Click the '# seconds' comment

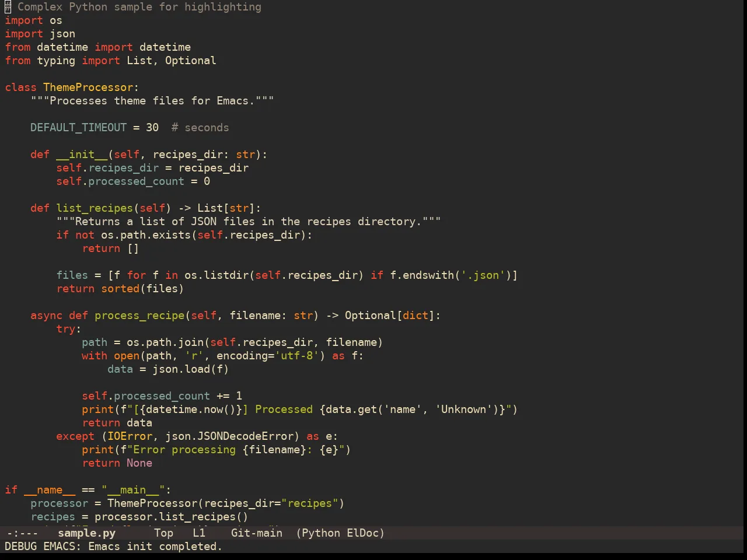[200, 127]
